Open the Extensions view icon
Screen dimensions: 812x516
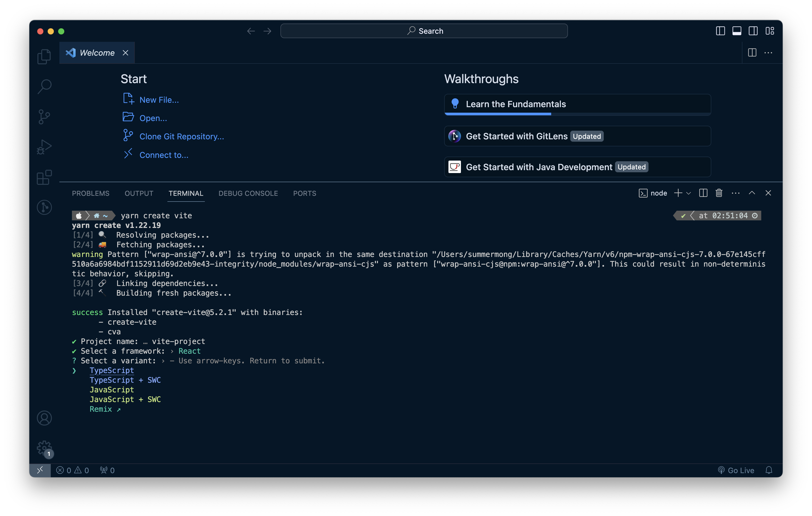tap(44, 177)
